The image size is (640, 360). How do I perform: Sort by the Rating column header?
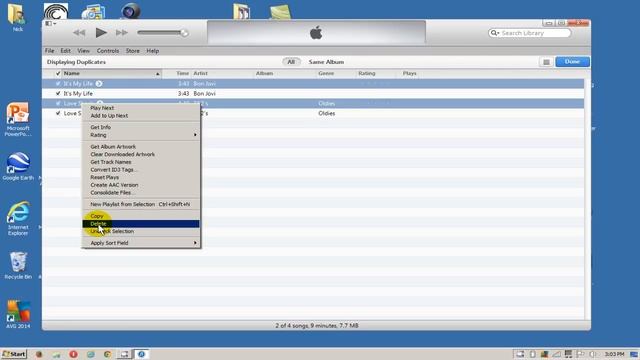(x=367, y=73)
